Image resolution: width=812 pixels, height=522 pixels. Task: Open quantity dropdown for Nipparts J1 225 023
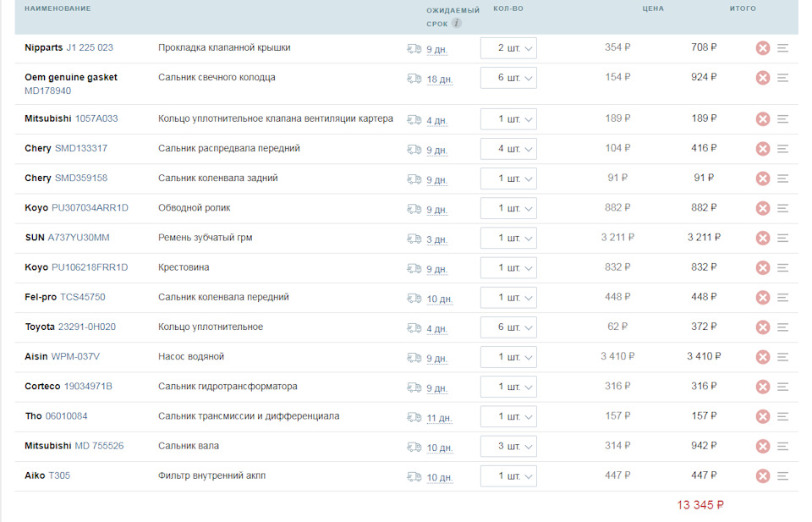click(508, 48)
